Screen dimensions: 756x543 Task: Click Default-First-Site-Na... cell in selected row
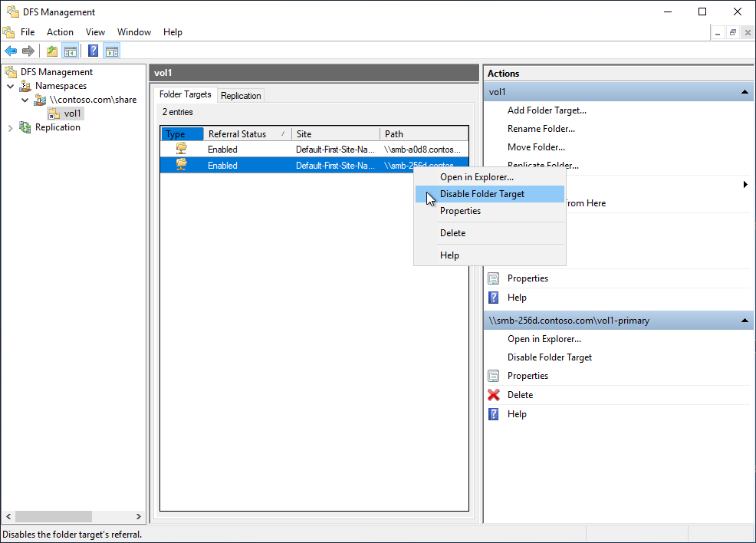pyautogui.click(x=335, y=166)
